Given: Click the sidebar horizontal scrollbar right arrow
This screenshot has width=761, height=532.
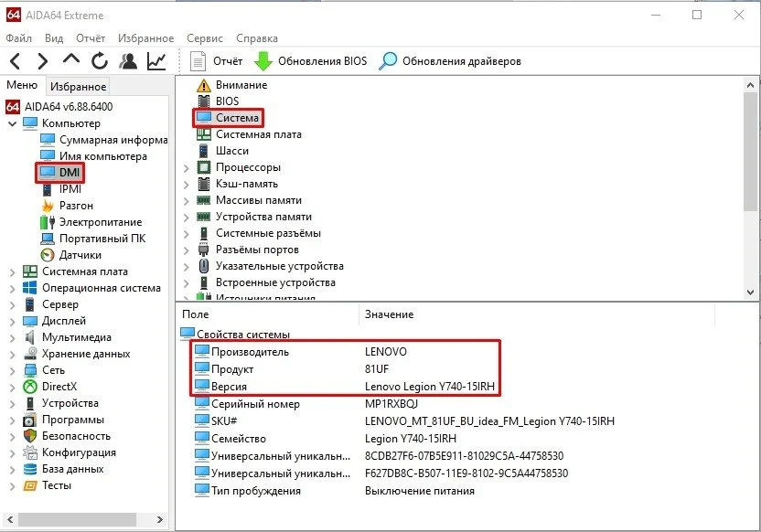Looking at the screenshot, I should (160, 519).
